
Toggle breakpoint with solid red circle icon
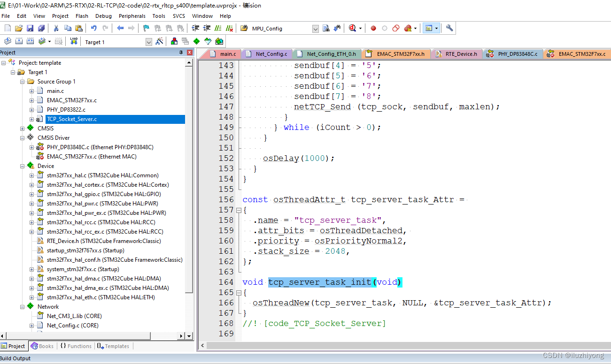[x=373, y=28]
